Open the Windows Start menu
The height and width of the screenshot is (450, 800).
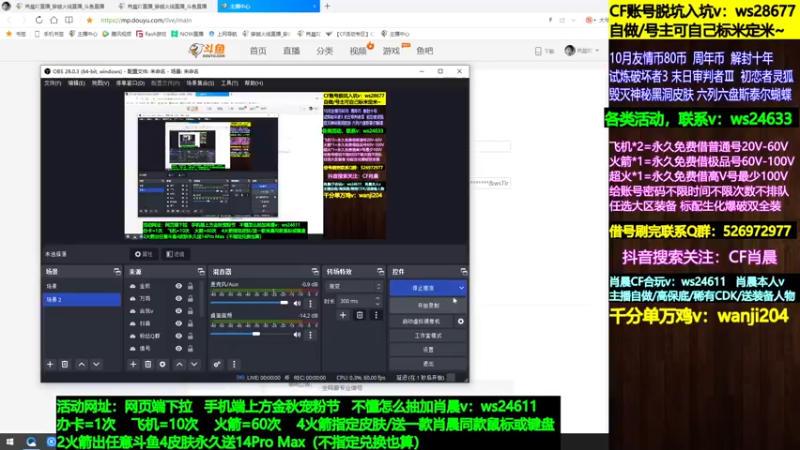click(x=10, y=442)
